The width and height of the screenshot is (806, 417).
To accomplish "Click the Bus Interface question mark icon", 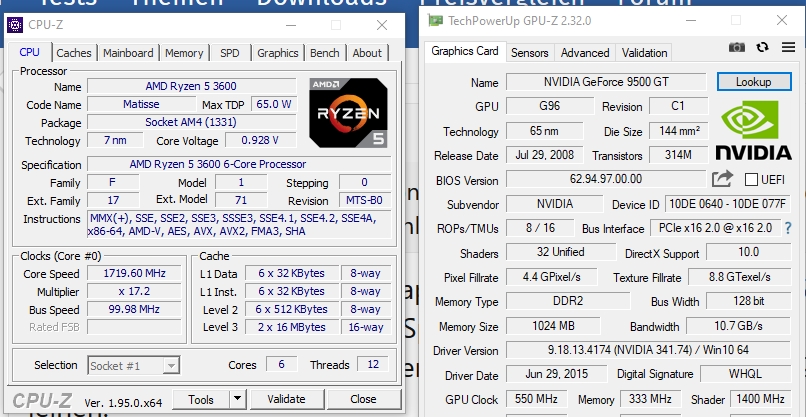I will click(789, 228).
